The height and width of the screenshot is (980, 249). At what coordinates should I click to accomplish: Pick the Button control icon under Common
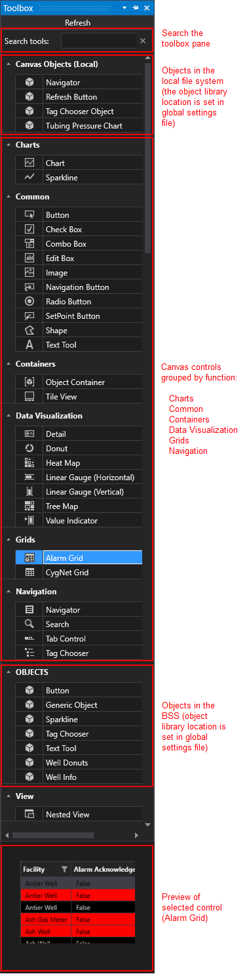click(29, 215)
